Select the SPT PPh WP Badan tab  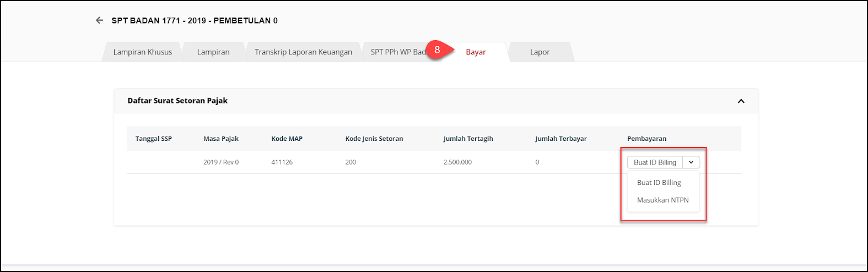(397, 52)
